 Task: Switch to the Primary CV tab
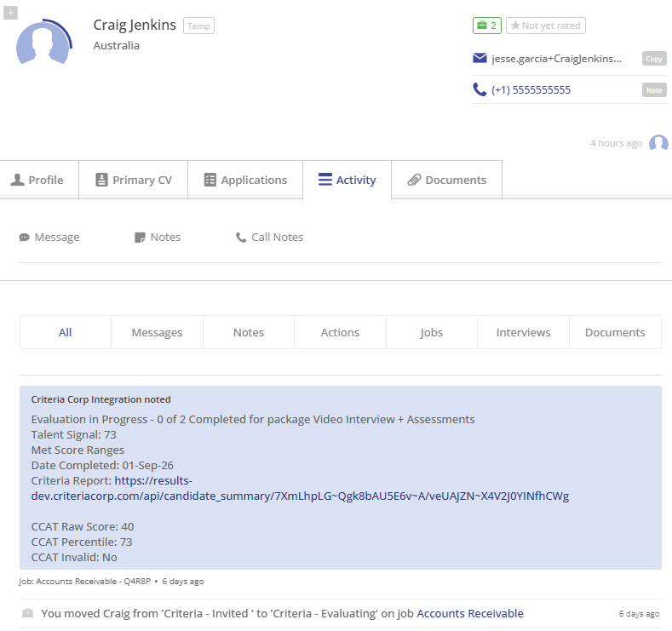[x=133, y=180]
